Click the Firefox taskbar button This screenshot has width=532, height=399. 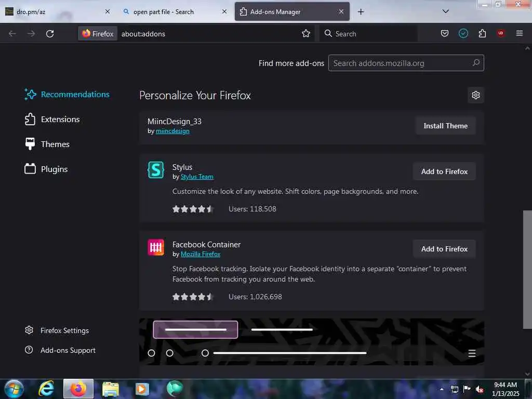[x=78, y=389]
